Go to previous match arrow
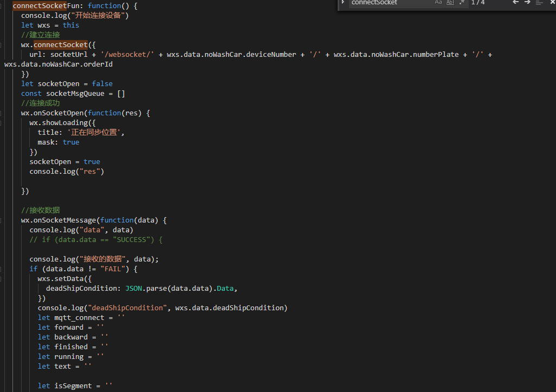Image resolution: width=556 pixels, height=392 pixels. point(515,3)
